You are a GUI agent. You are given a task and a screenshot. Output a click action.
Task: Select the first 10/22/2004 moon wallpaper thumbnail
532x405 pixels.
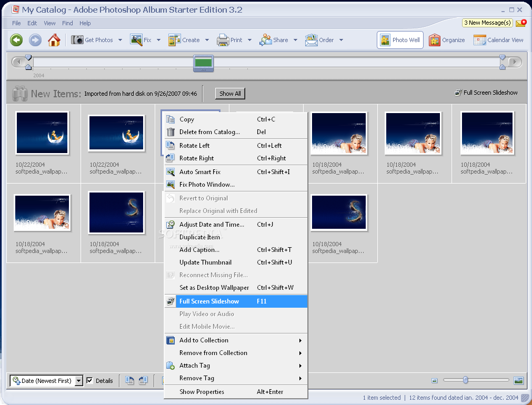42,133
